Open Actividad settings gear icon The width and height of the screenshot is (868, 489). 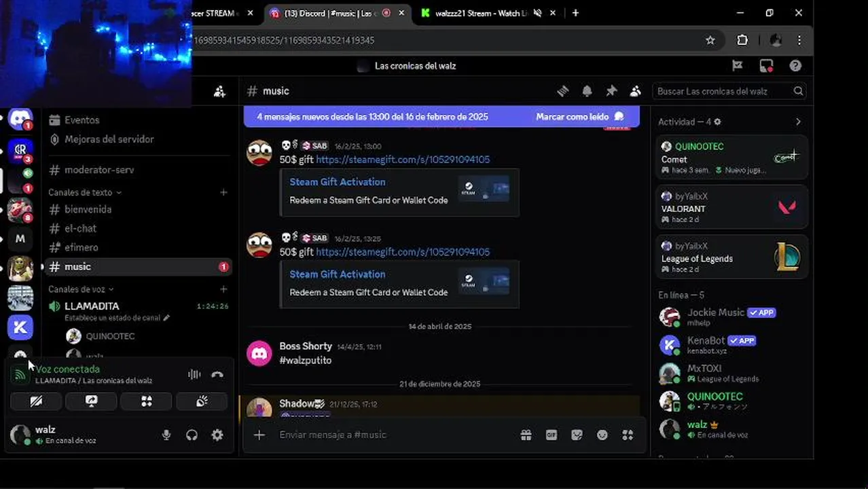click(717, 122)
